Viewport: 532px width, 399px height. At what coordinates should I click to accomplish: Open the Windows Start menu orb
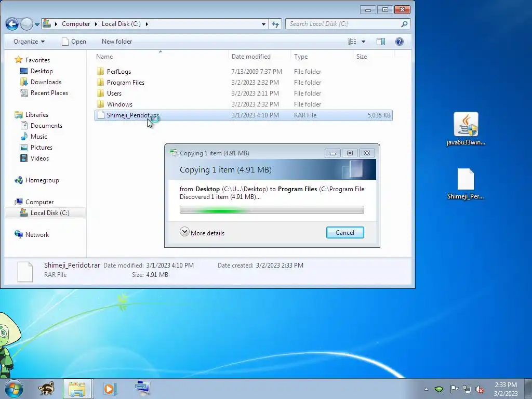14,389
